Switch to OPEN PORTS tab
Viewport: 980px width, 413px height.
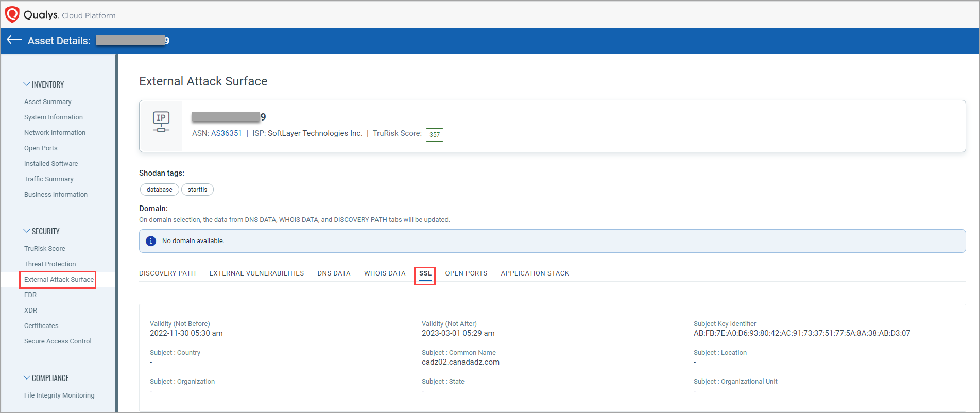coord(466,273)
